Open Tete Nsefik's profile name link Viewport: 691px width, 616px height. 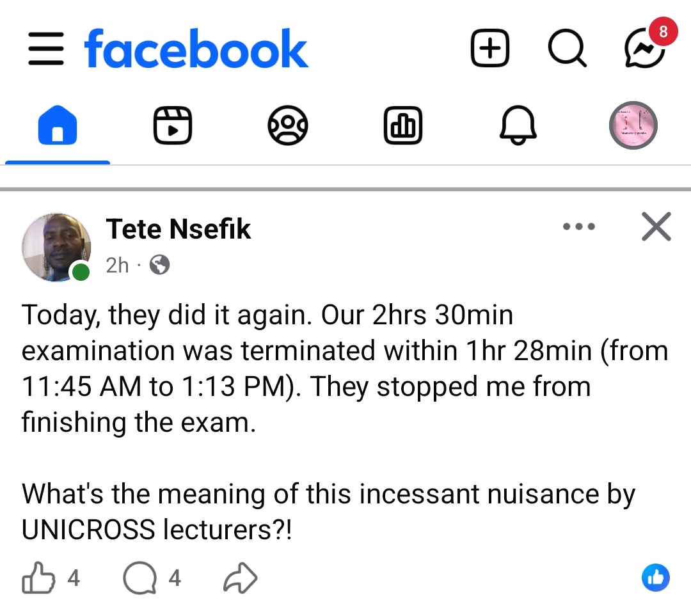[x=179, y=229]
